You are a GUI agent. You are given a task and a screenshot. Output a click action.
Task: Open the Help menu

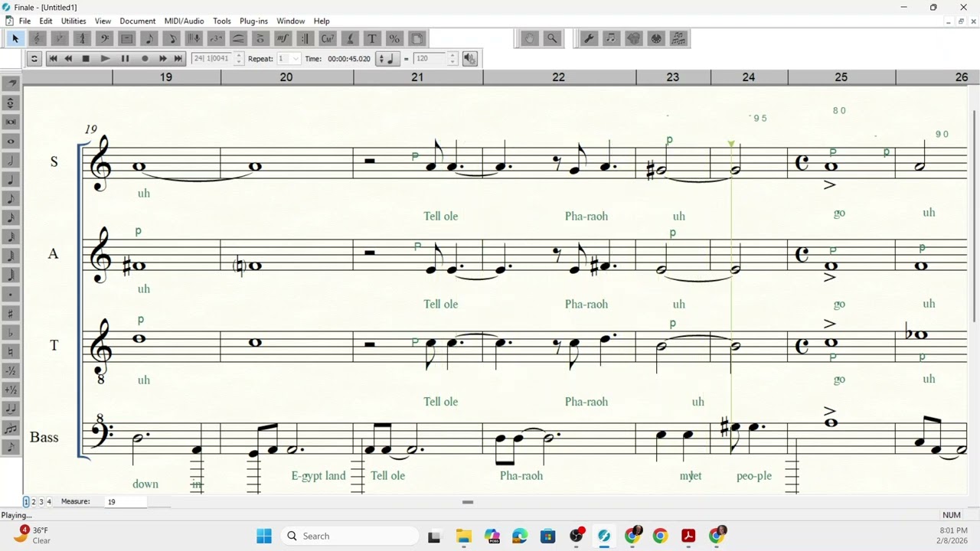click(x=322, y=21)
